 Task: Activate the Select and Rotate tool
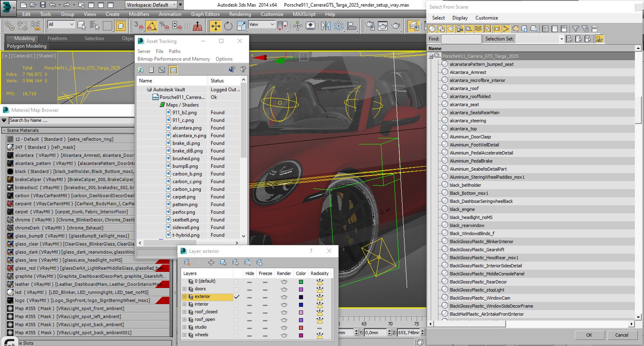coord(228,26)
